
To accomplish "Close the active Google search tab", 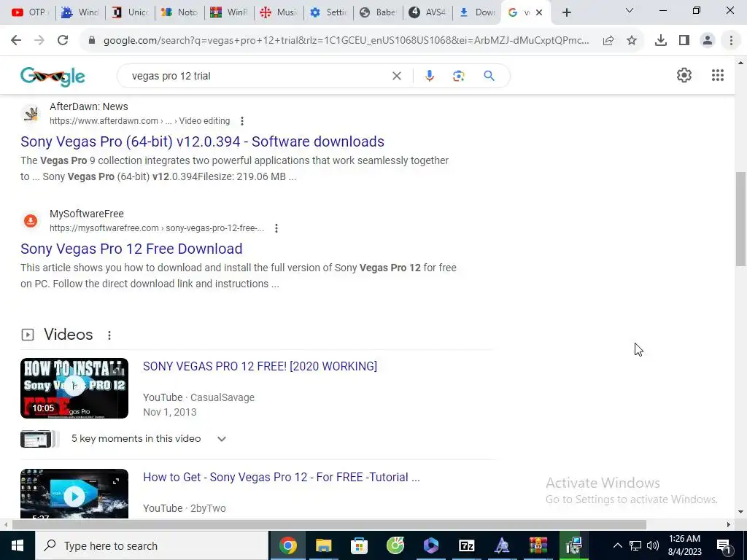I will click(539, 13).
